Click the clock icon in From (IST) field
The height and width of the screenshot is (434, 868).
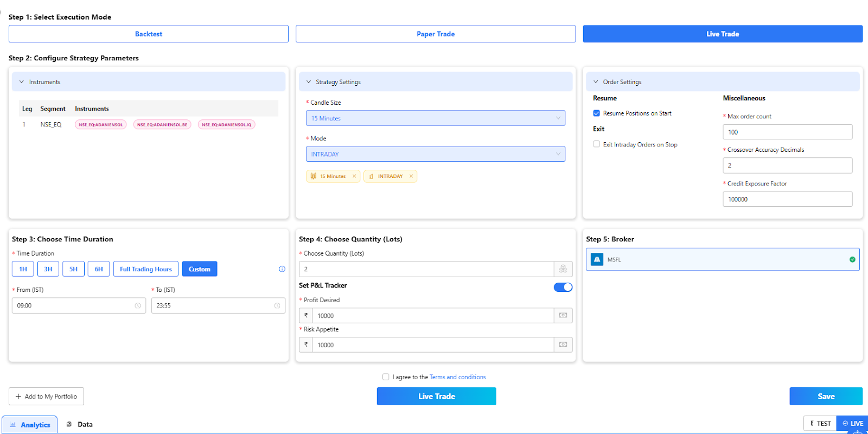(x=138, y=306)
